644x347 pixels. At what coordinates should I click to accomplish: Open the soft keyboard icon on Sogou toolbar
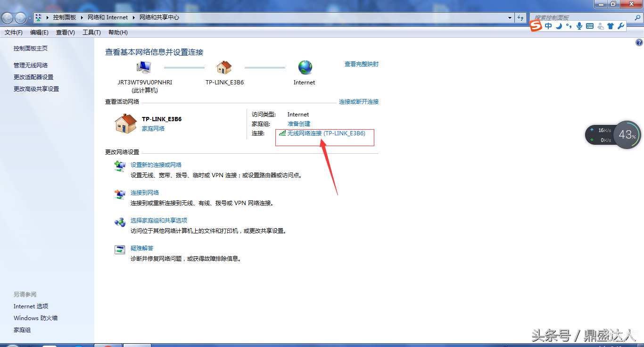[590, 26]
